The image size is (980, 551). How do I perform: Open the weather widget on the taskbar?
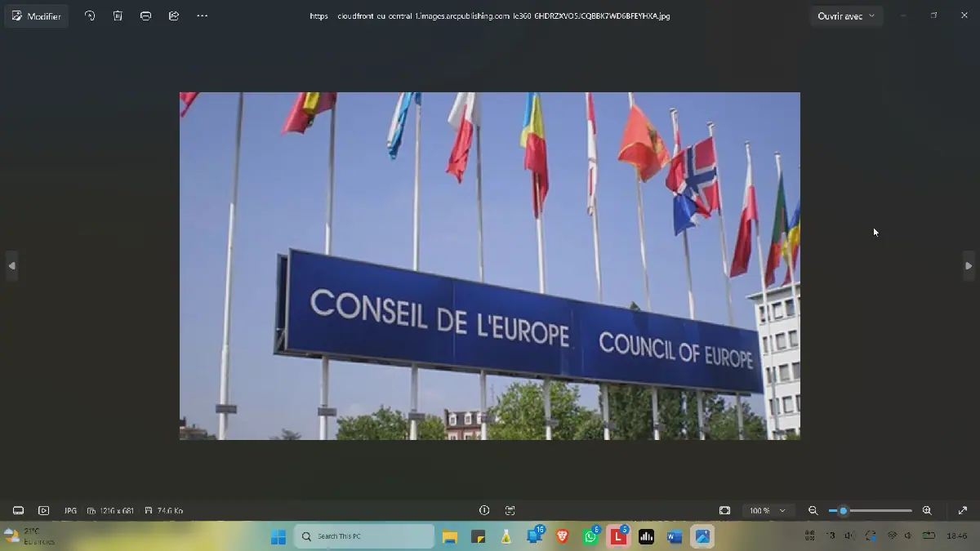click(30, 536)
